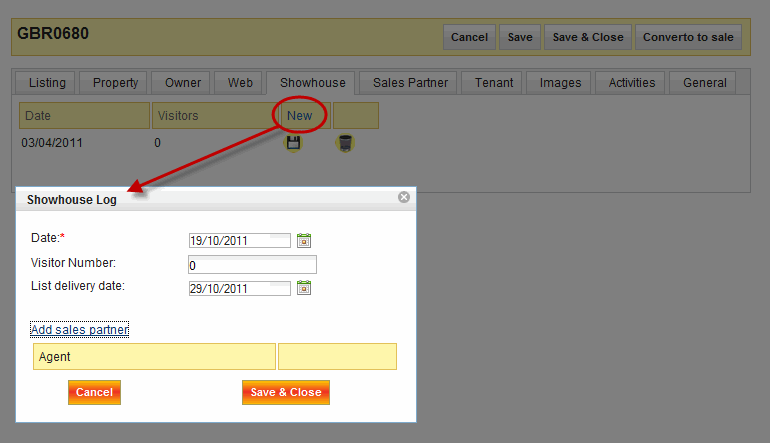
Task: Click the Date input showing 19/10/2011
Action: (239, 240)
